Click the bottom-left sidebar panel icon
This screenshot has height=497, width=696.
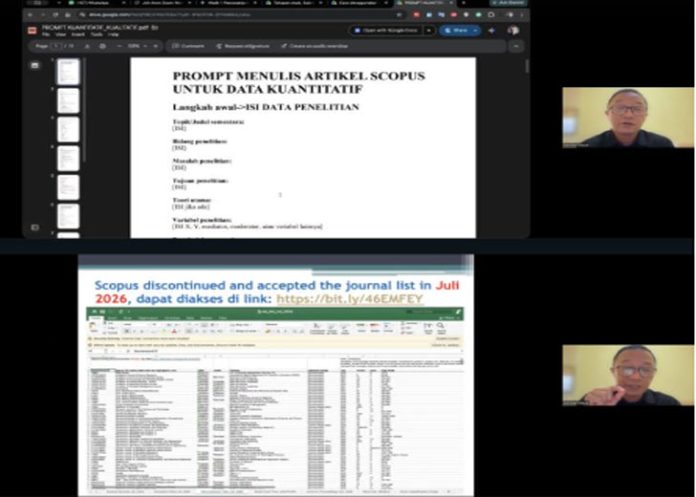(35, 227)
